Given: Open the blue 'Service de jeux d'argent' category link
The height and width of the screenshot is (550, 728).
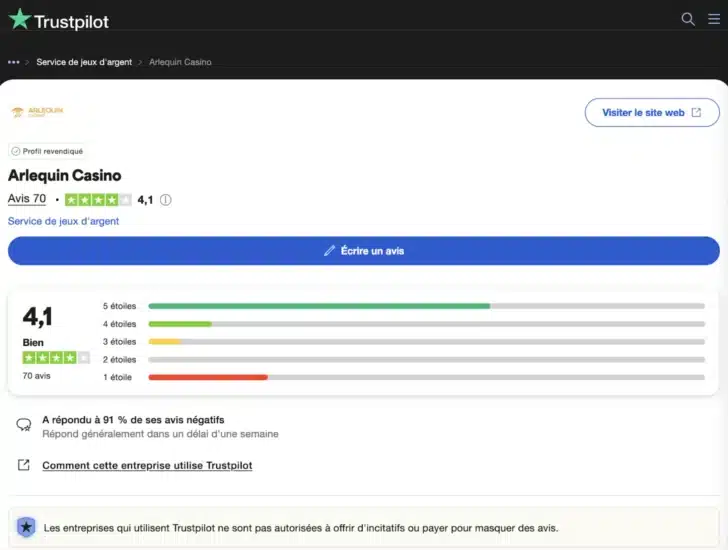Looking at the screenshot, I should (x=64, y=221).
